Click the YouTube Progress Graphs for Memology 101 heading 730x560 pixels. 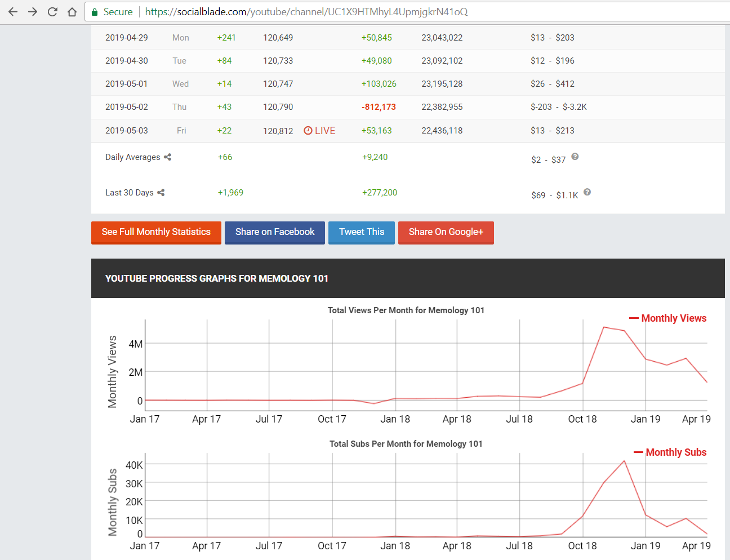pos(217,278)
